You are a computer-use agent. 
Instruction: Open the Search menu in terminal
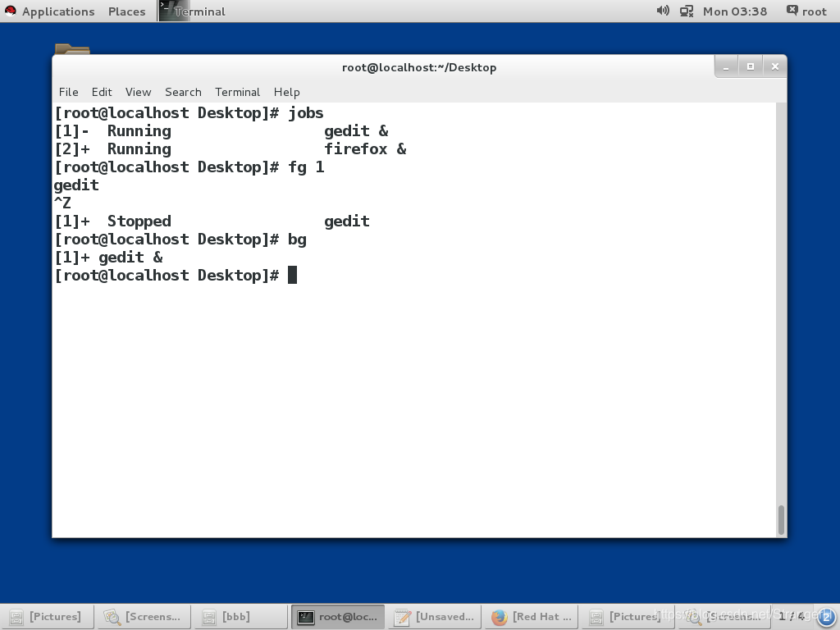click(183, 92)
